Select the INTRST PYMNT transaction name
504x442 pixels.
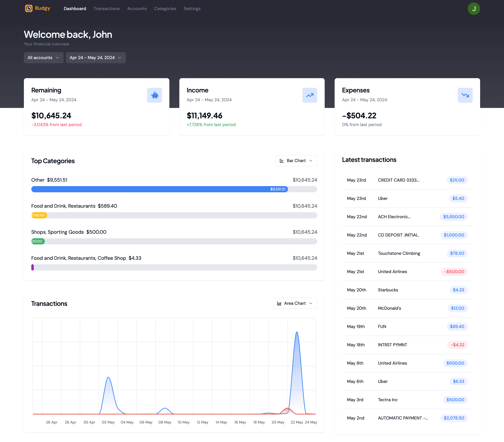pos(392,345)
